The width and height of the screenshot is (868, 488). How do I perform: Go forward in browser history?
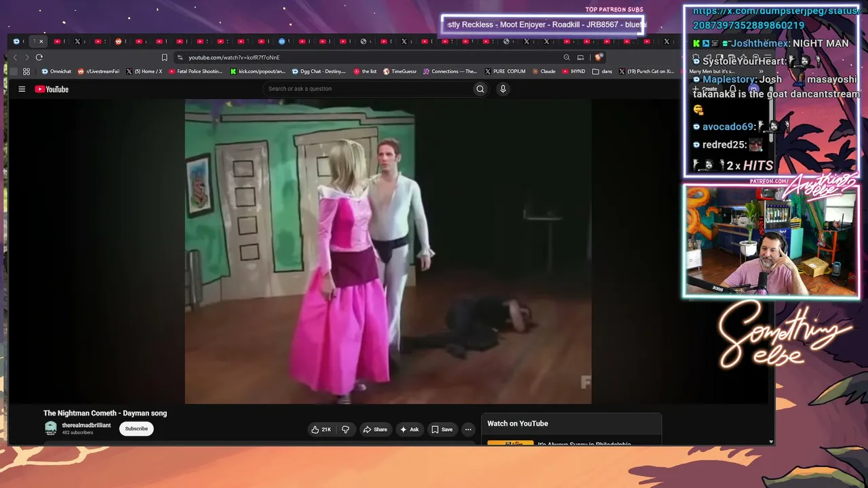click(26, 58)
